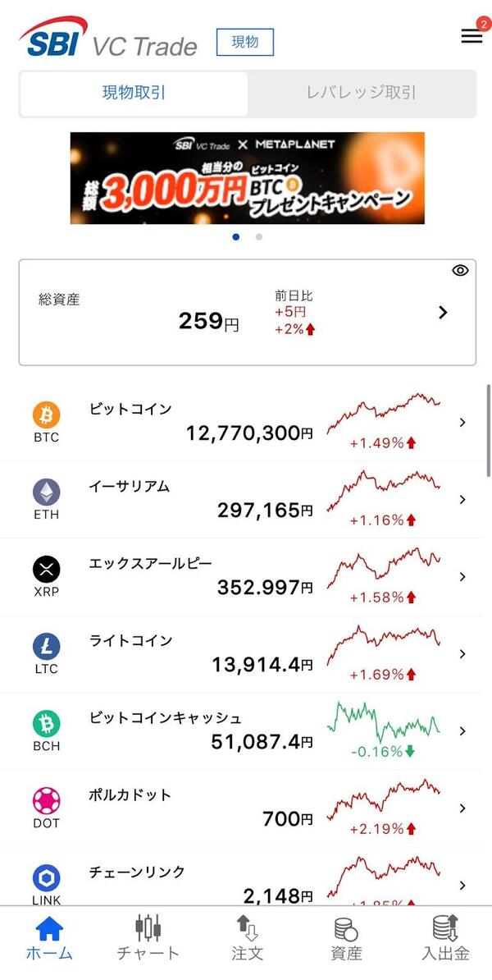Tap the XRP coin icon
Screen dimensions: 492x980
[x=47, y=569]
